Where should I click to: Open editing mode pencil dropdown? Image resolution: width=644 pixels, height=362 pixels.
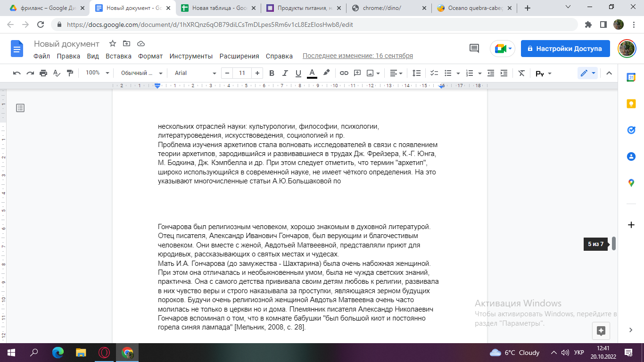point(587,73)
